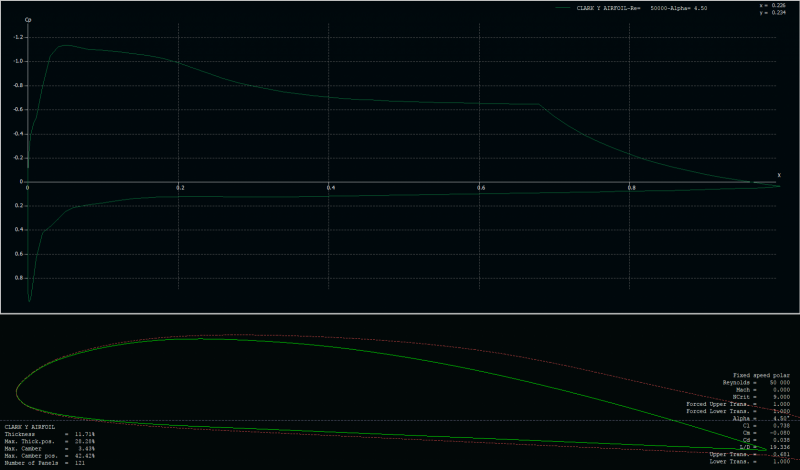Click the 0.2 tick on the x axis
This screenshot has height=470, width=800.
180,188
